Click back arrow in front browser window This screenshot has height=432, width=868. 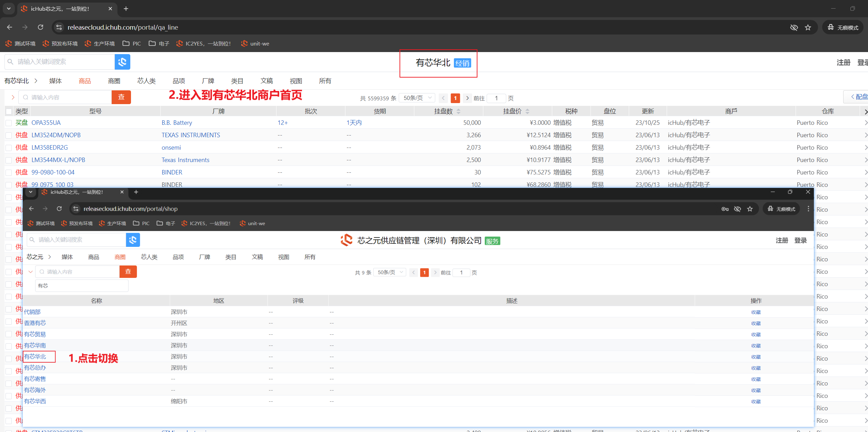click(31, 209)
